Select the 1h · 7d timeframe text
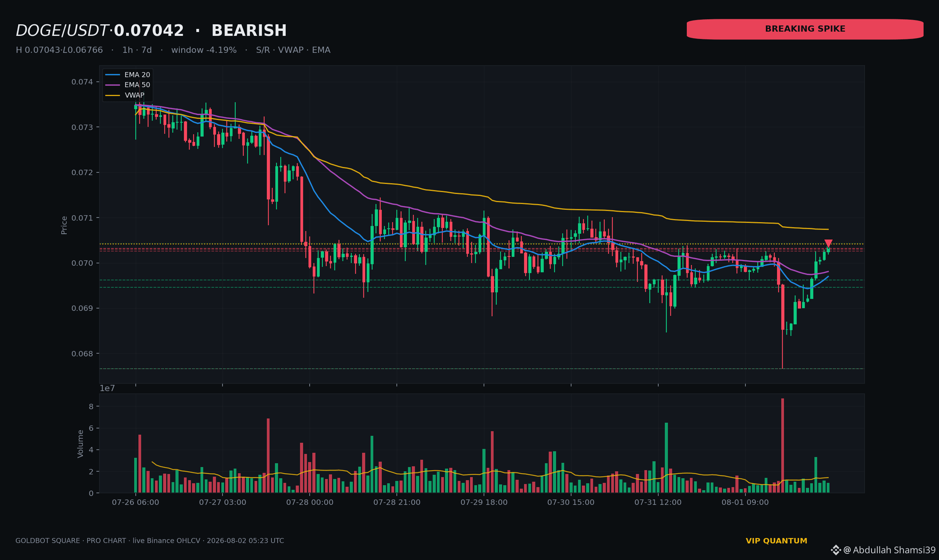The height and width of the screenshot is (560, 939). 137,50
